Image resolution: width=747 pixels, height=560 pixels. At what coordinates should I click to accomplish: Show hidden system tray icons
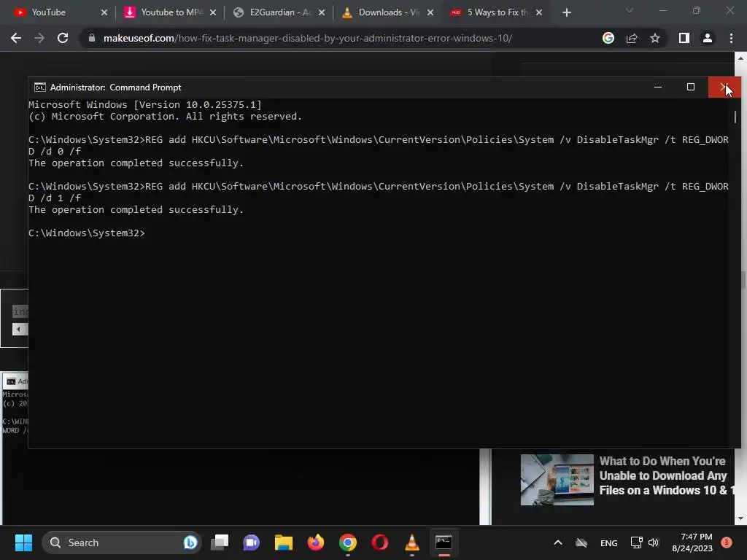(558, 542)
